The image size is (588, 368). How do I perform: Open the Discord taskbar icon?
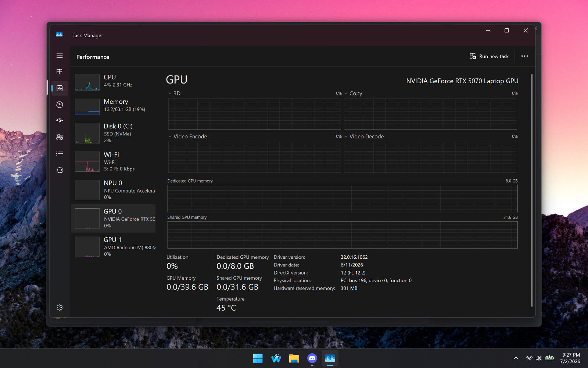click(x=312, y=358)
